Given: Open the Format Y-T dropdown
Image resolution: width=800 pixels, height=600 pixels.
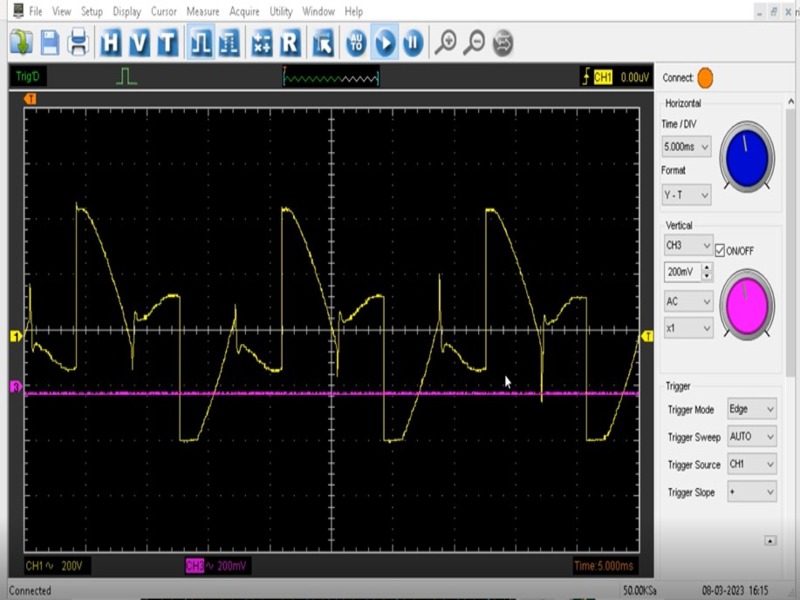Looking at the screenshot, I should pos(686,195).
